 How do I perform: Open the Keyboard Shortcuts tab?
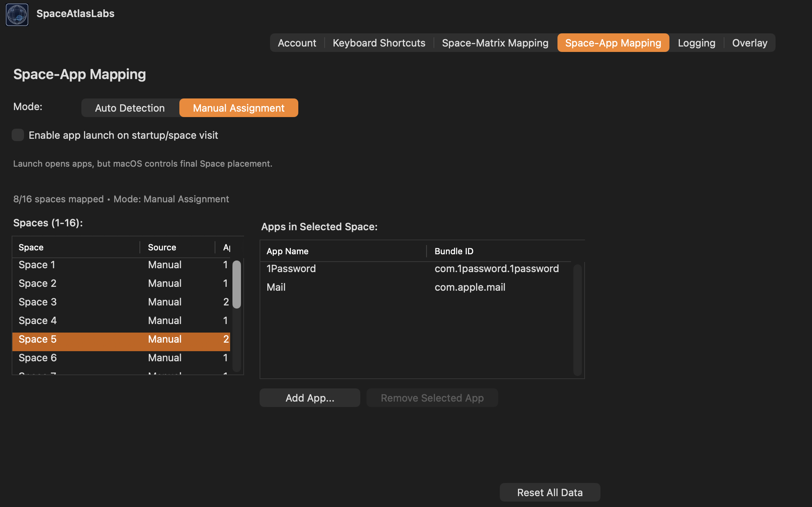[x=379, y=43]
